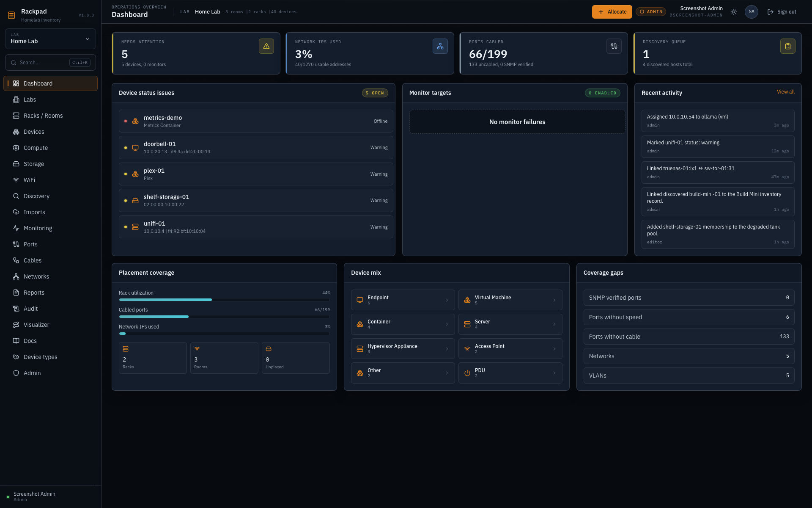Screen dimensions: 812x508
Task: Expand the Home Lab selector dropdown
Action: (50, 39)
